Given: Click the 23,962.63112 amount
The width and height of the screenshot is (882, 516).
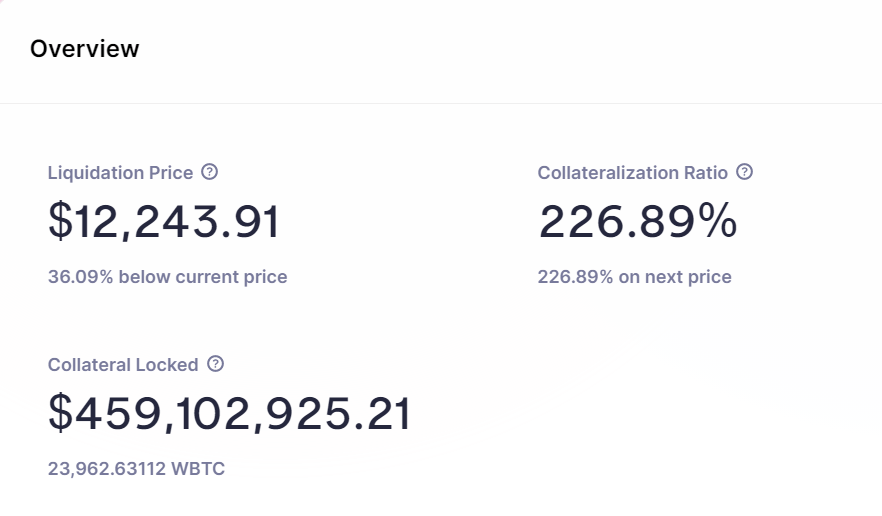Looking at the screenshot, I should [107, 469].
